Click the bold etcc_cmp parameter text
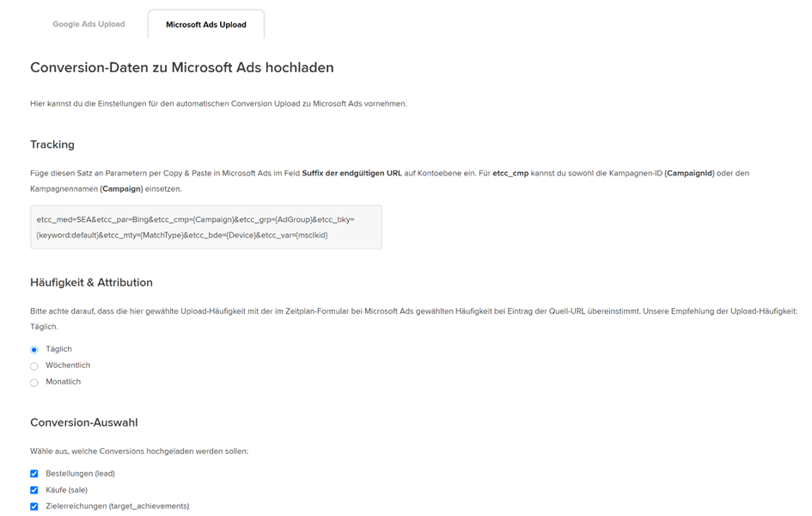Viewport: 812px width, 516px height. 510,173
